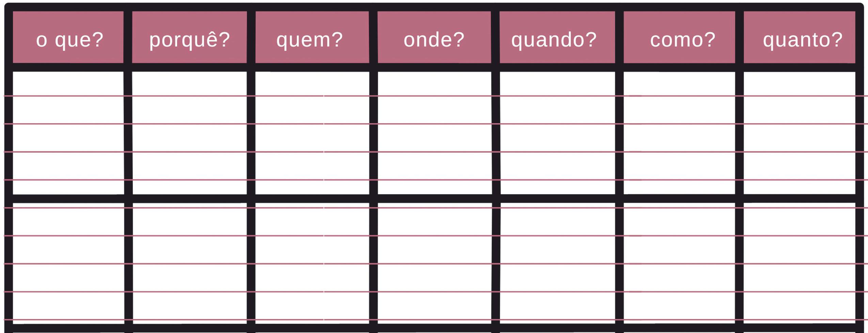
Task: Click first-row cell under 'onde?'
Action: pyautogui.click(x=435, y=133)
